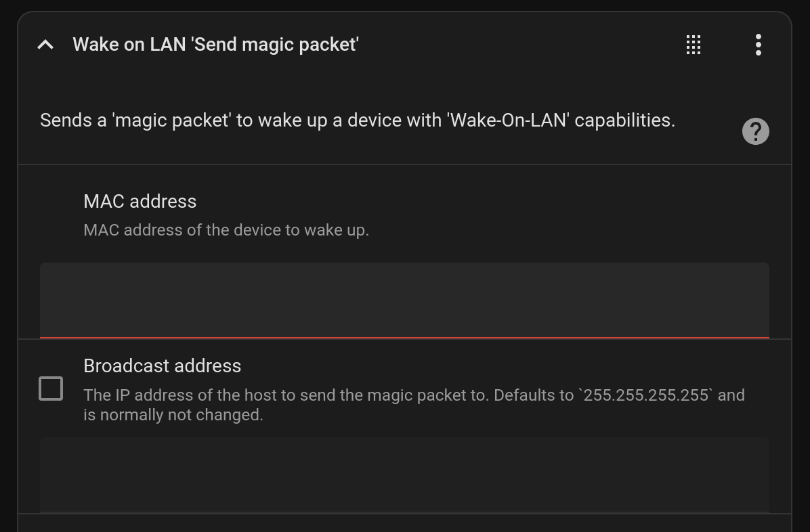Click the 'MAC address of the device' helper text
Image resolution: width=810 pixels, height=532 pixels.
226,230
